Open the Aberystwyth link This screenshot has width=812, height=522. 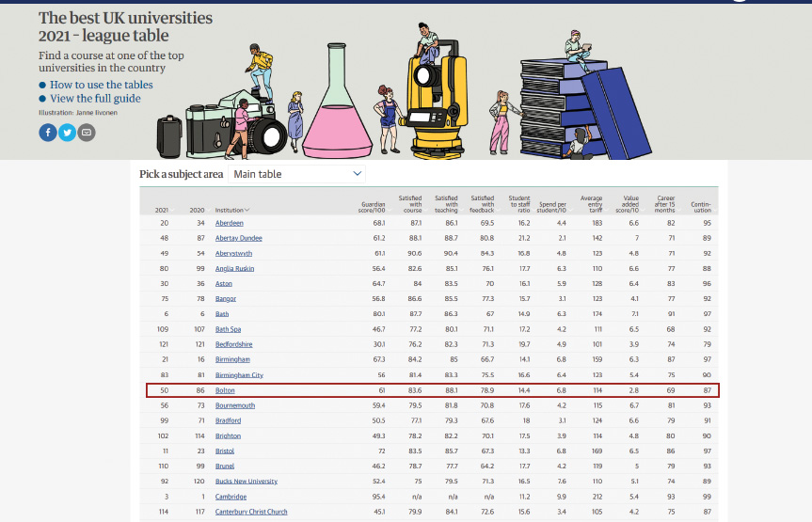pos(233,253)
